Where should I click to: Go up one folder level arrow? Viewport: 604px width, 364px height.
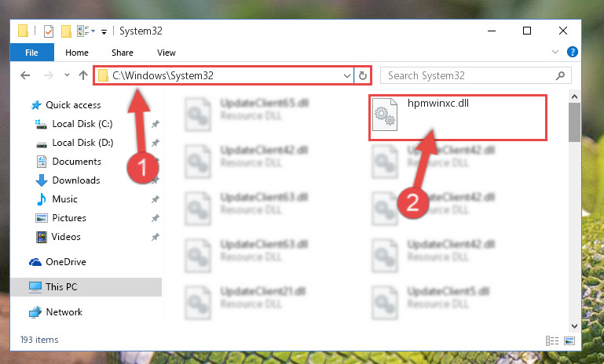click(x=83, y=75)
